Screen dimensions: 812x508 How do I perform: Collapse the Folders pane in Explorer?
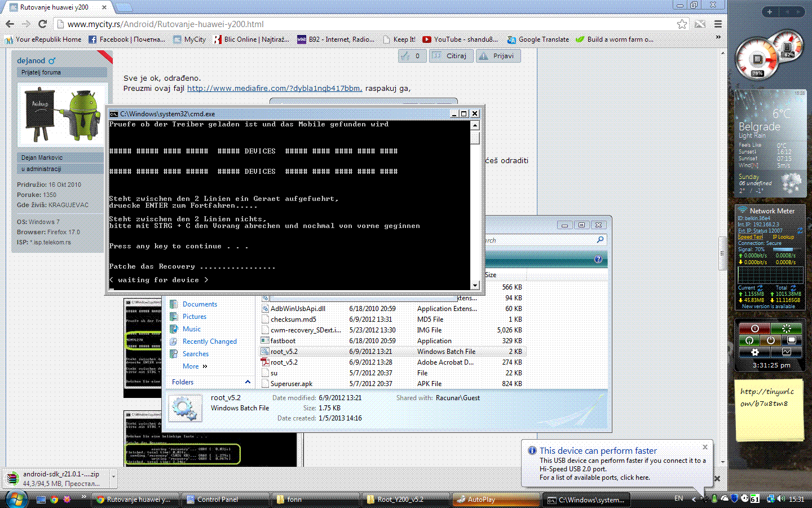pyautogui.click(x=248, y=382)
